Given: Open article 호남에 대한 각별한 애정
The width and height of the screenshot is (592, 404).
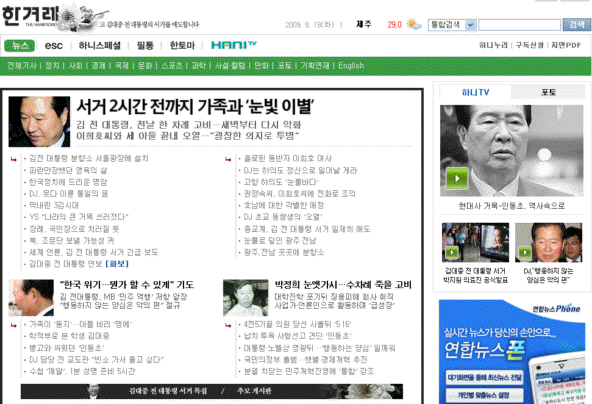Looking at the screenshot, I should pos(284,205).
